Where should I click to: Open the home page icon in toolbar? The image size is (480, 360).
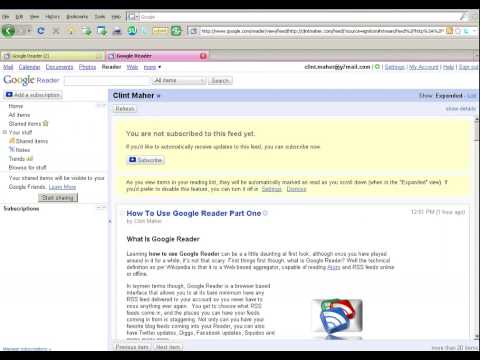[71, 31]
